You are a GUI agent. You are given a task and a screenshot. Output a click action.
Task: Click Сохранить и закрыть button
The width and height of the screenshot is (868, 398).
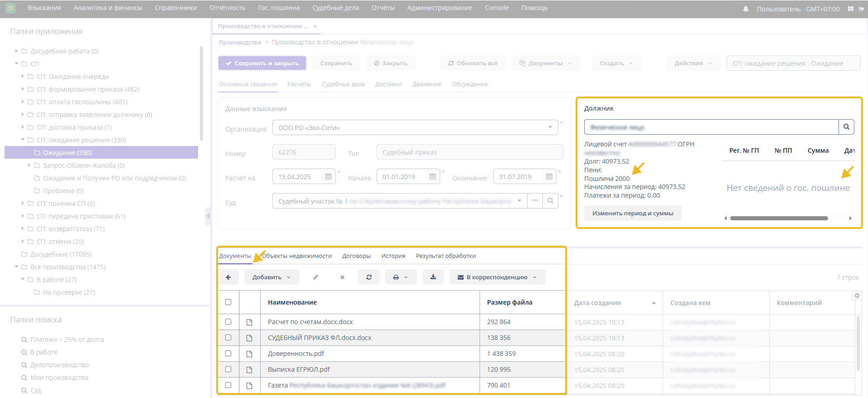(x=262, y=63)
